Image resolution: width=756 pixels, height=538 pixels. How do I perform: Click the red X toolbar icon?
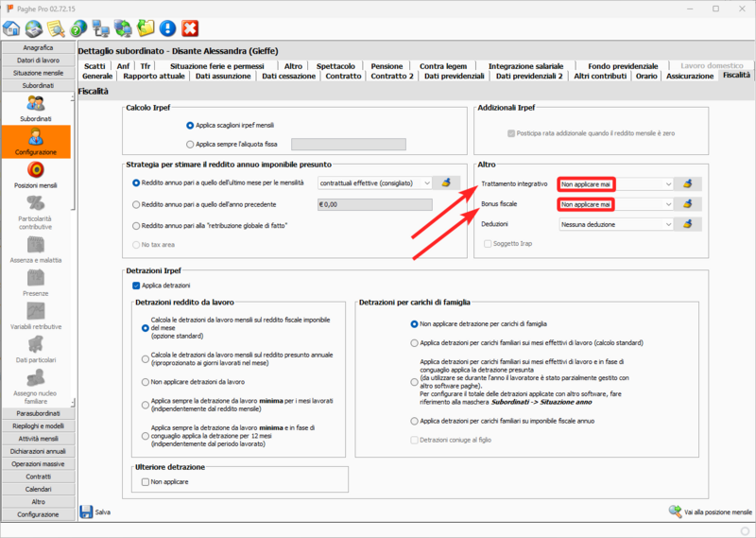coord(190,28)
